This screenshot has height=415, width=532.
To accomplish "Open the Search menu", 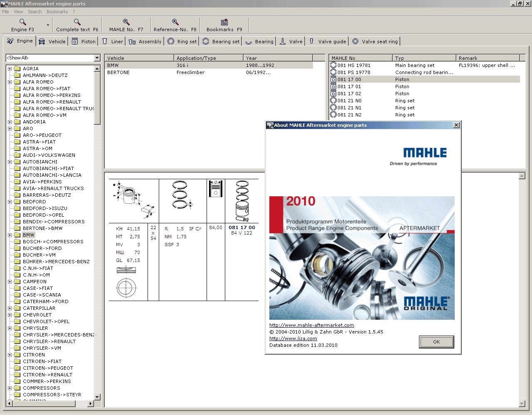I will [34, 12].
